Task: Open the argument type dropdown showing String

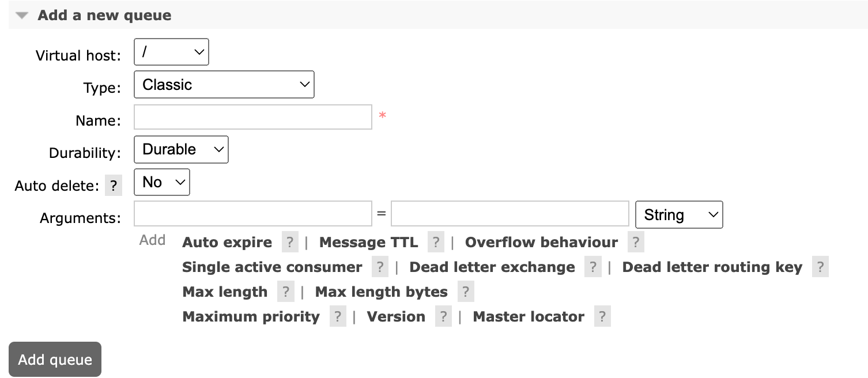Action: click(x=679, y=215)
